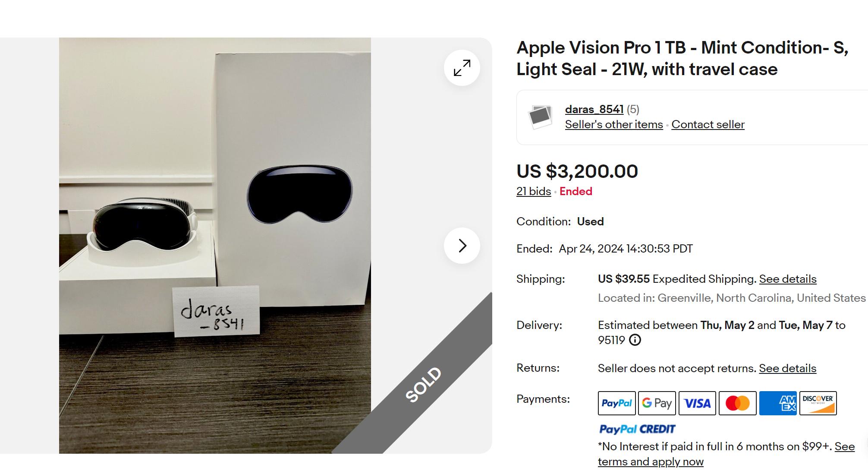Click the seller avatar picture

click(540, 117)
